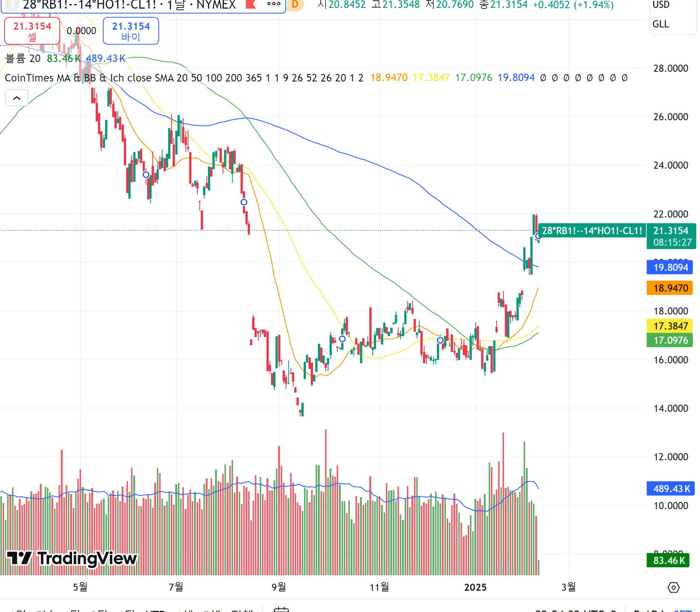Collapse the indicator legend with chevron arrow
This screenshot has height=612, width=700.
click(x=17, y=98)
